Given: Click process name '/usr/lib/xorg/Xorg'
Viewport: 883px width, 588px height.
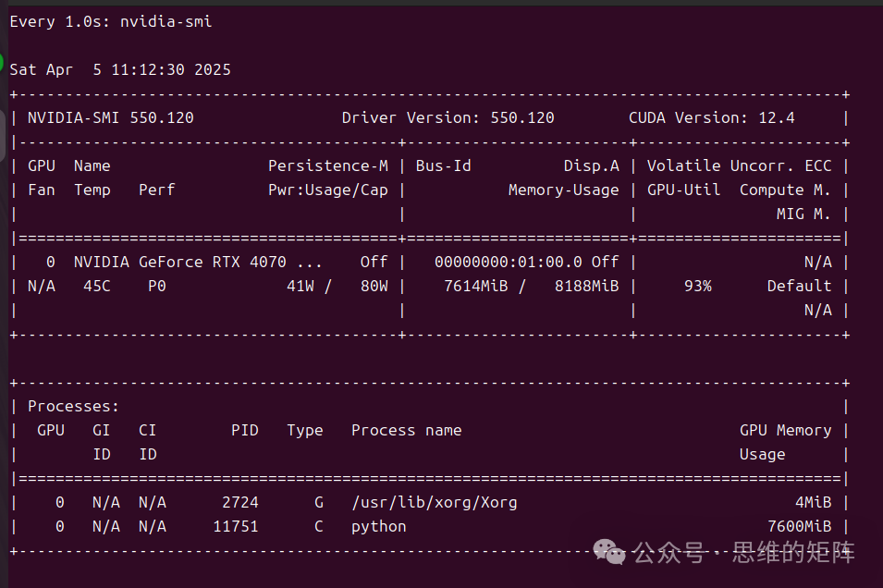Looking at the screenshot, I should tap(435, 502).
